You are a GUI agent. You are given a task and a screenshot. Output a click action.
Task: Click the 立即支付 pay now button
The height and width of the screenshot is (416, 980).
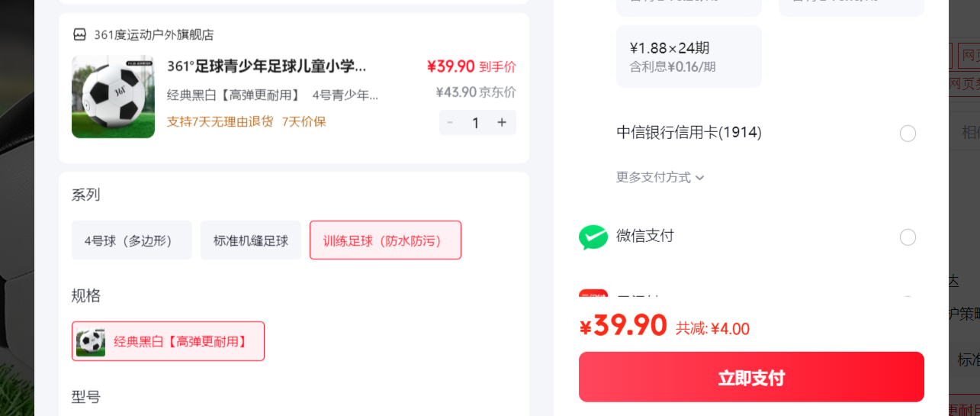(x=751, y=377)
